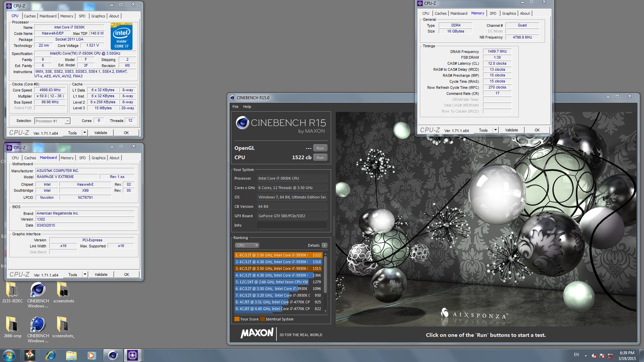The image size is (644, 362).
Task: Click Validate in Memory CPU-Z window
Action: click(512, 130)
